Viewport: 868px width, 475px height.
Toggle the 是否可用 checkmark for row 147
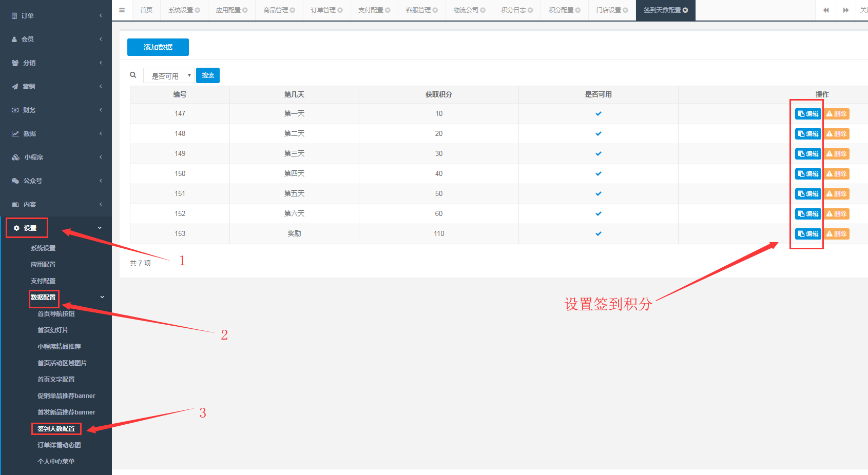click(598, 114)
